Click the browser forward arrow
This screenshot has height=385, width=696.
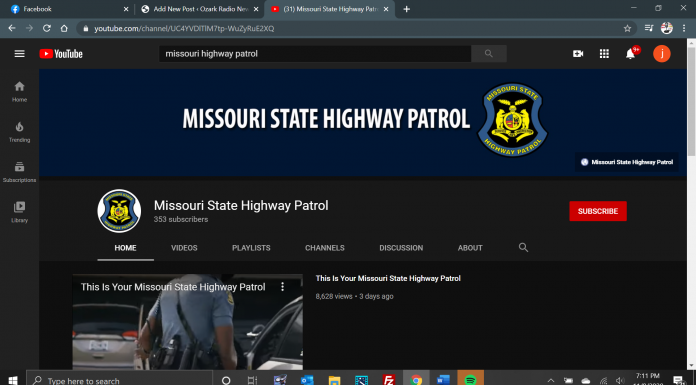click(x=29, y=28)
